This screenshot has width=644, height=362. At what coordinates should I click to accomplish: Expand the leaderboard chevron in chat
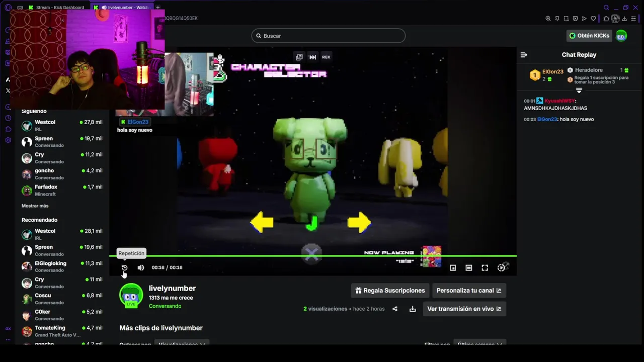pyautogui.click(x=579, y=90)
